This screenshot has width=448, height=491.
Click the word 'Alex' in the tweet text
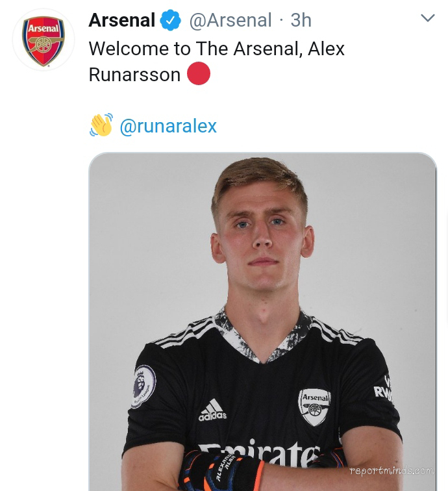[327, 49]
